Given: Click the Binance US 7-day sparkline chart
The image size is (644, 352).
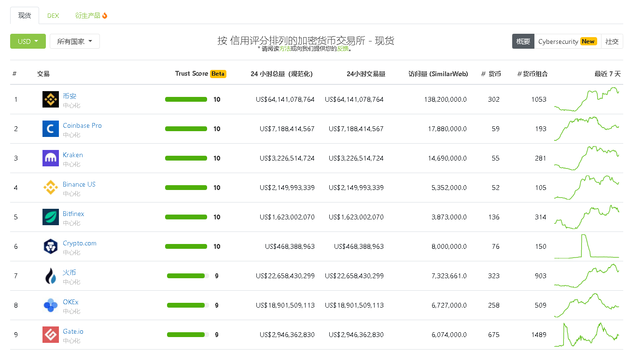Looking at the screenshot, I should click(x=587, y=188).
